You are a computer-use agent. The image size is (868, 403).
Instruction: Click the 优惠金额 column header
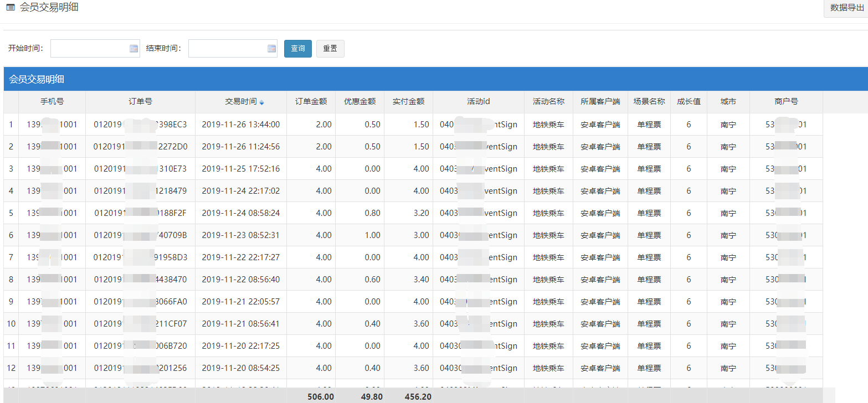pyautogui.click(x=359, y=102)
